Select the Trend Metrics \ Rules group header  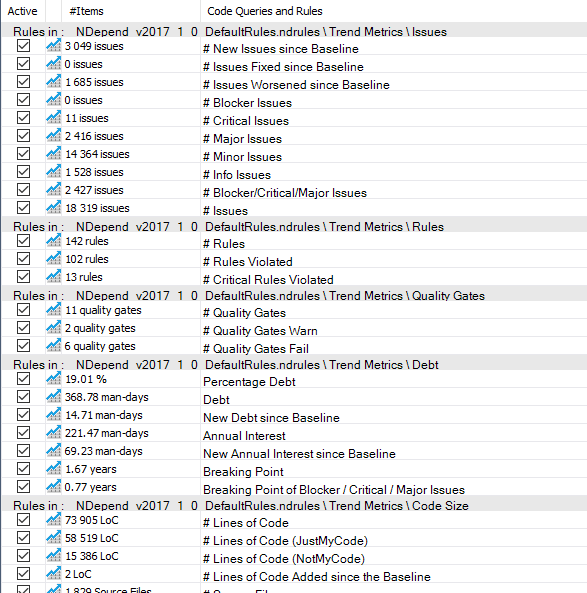pyautogui.click(x=294, y=226)
